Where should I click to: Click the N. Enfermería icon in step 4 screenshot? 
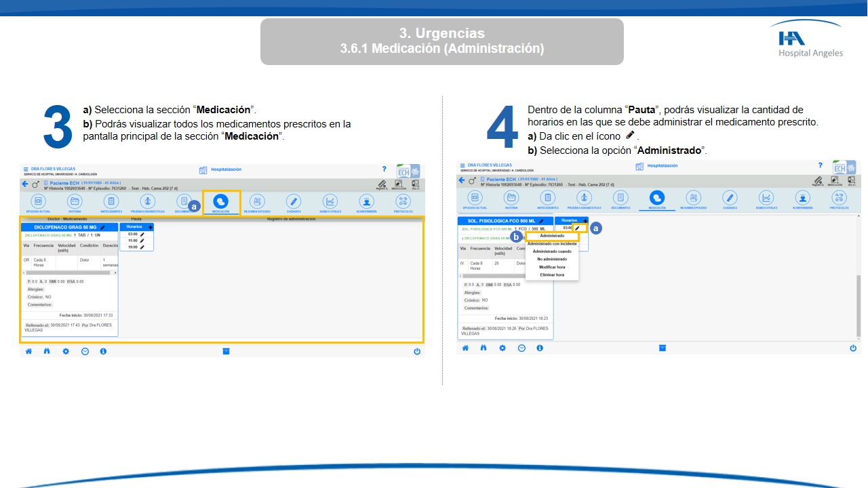pos(803,198)
